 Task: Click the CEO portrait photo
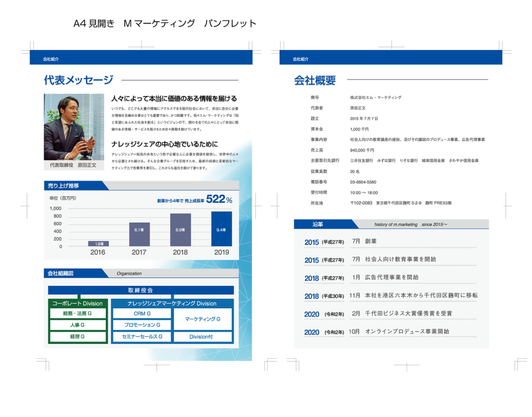tap(74, 127)
